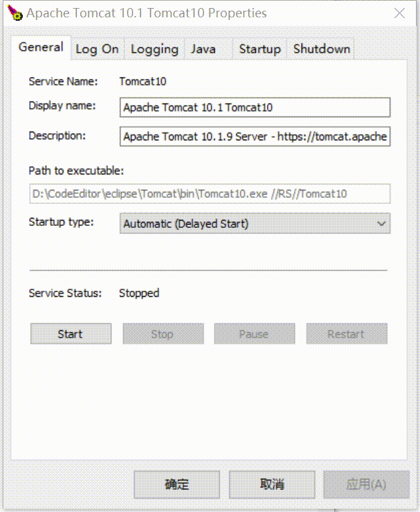This screenshot has height=512, width=420.
Task: Click the Display name input field
Action: click(255, 108)
